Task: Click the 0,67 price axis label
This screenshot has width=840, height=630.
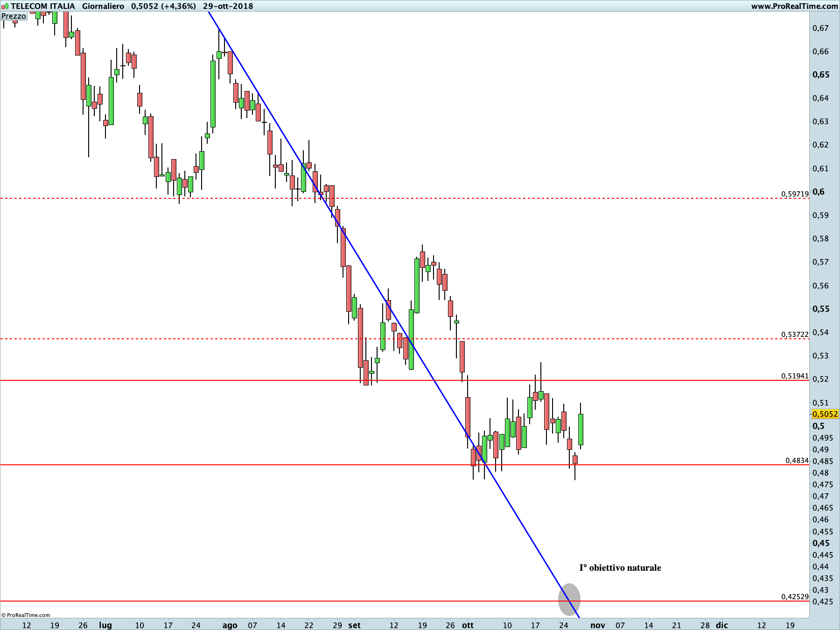Action: point(820,28)
